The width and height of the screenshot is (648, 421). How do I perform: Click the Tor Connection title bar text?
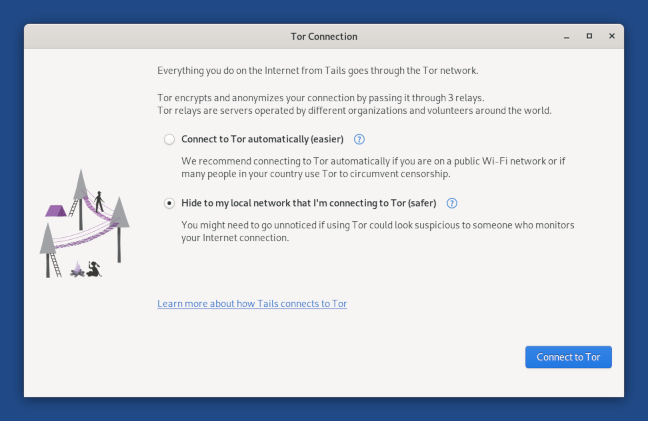(x=324, y=37)
